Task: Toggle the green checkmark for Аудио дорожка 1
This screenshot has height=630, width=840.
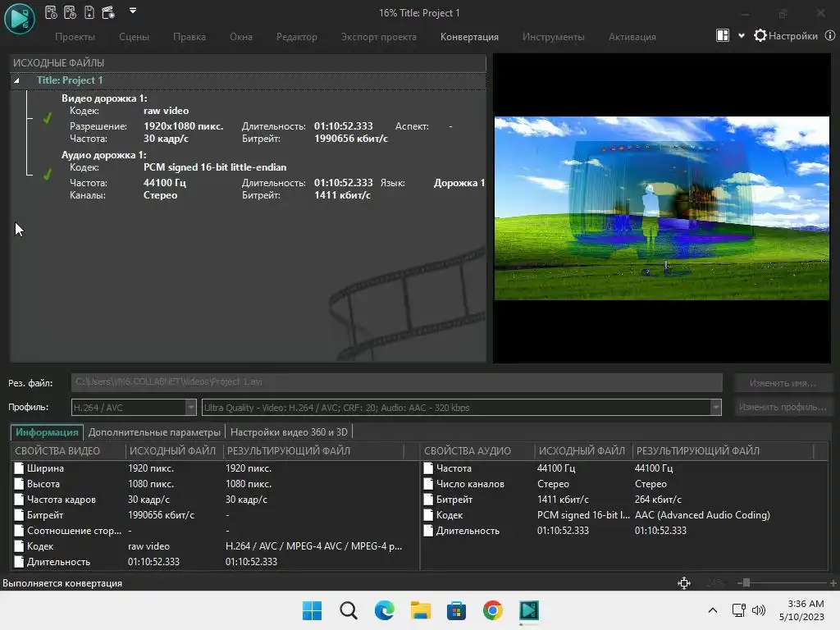Action: click(x=47, y=174)
